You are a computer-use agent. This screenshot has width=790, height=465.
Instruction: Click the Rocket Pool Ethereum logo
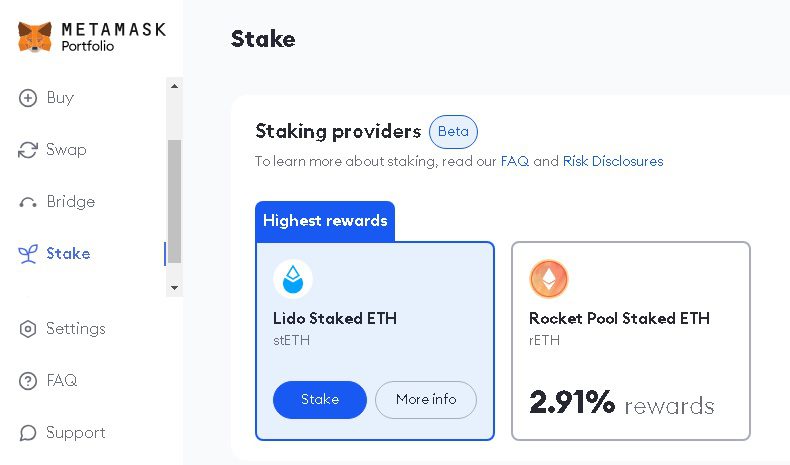(x=548, y=279)
